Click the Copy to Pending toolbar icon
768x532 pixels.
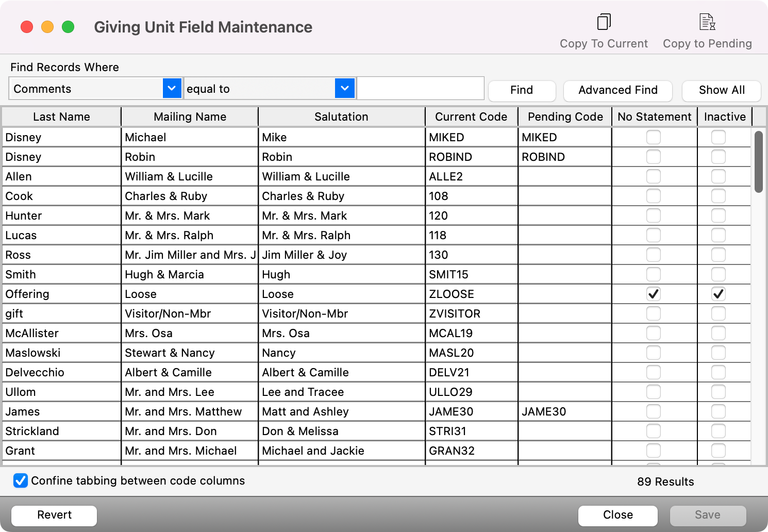(x=707, y=22)
